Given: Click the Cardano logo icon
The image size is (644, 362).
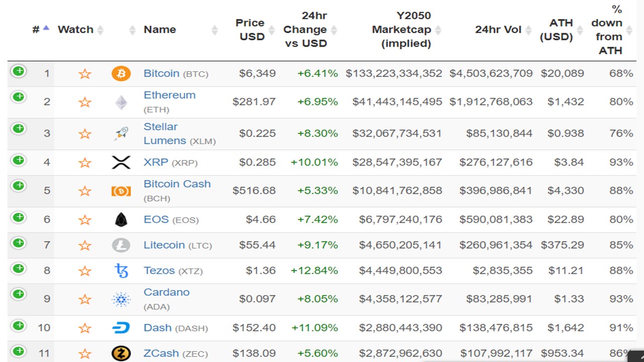Looking at the screenshot, I should [x=121, y=300].
